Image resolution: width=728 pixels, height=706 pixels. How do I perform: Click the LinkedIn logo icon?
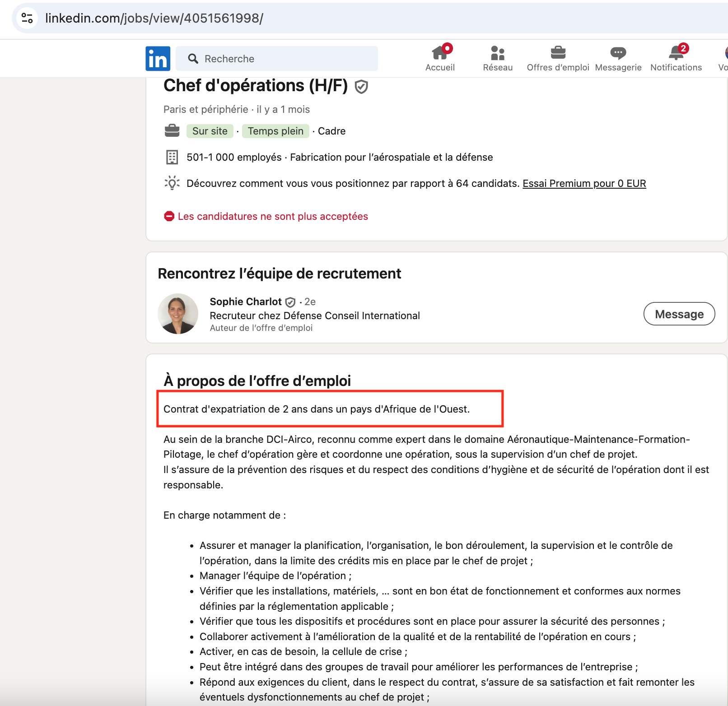point(158,59)
